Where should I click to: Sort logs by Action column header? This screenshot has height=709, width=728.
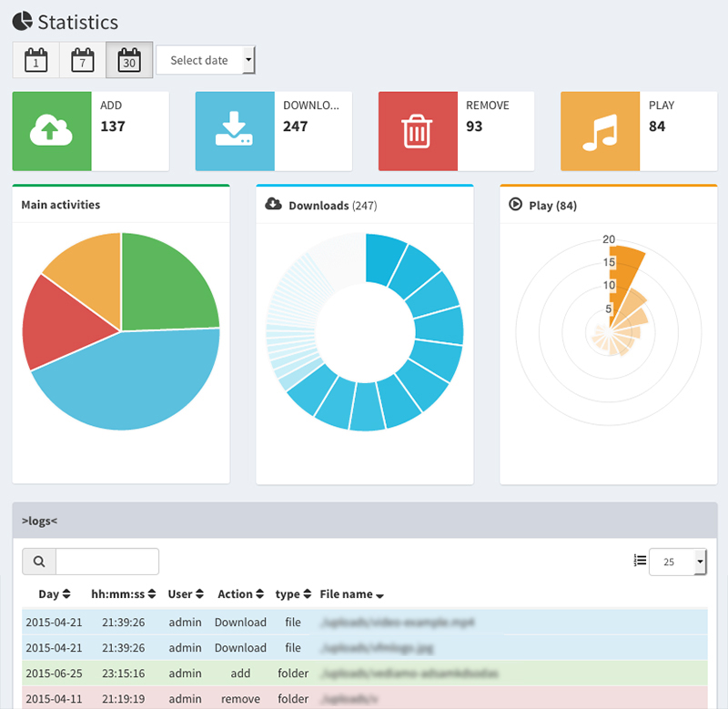click(x=240, y=594)
